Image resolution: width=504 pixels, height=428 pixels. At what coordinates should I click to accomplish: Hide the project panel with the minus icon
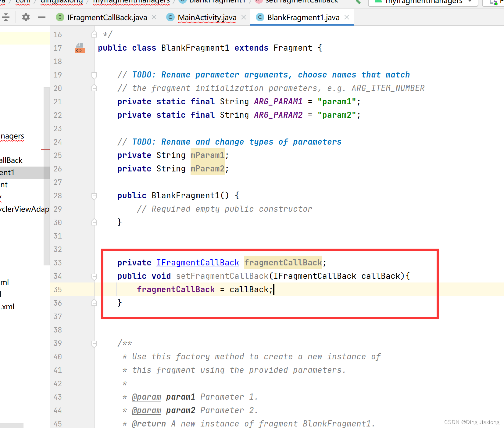click(42, 17)
